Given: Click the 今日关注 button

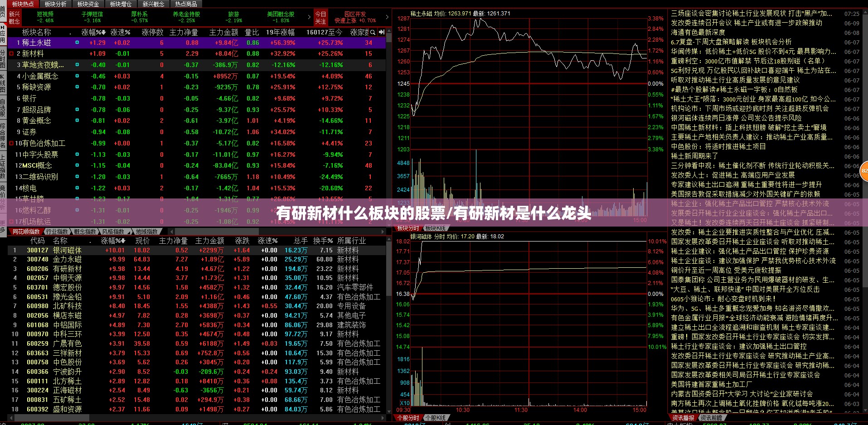Looking at the screenshot, I should [320, 18].
